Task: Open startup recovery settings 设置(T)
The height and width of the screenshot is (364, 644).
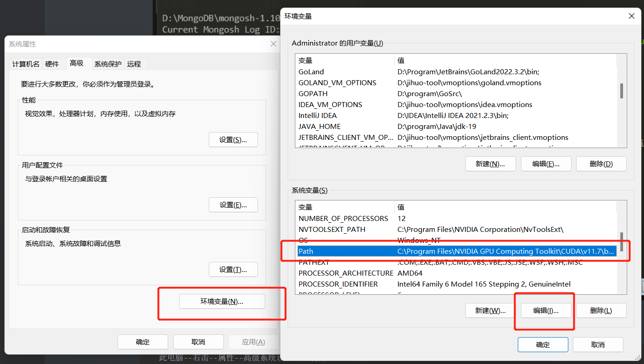Action: click(x=233, y=270)
